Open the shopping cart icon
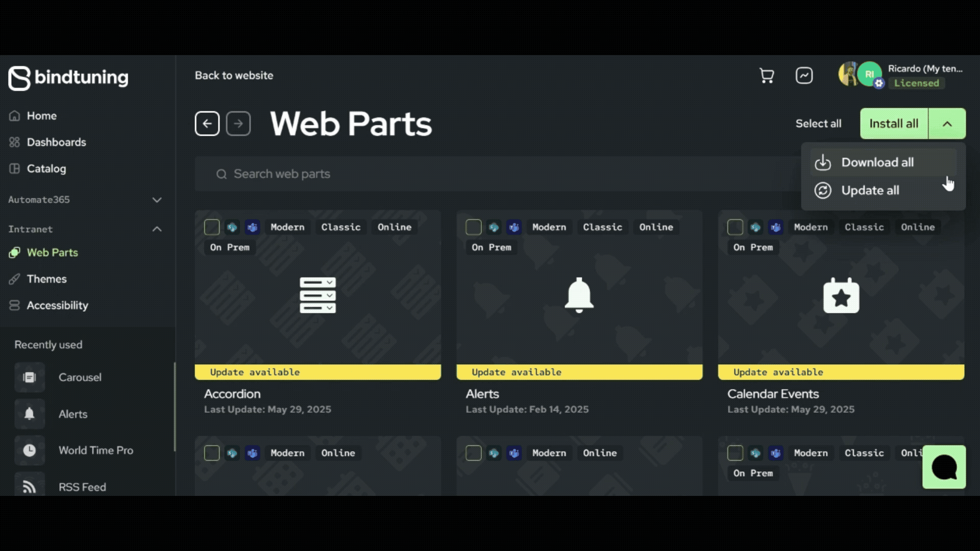The width and height of the screenshot is (980, 551). pyautogui.click(x=767, y=76)
